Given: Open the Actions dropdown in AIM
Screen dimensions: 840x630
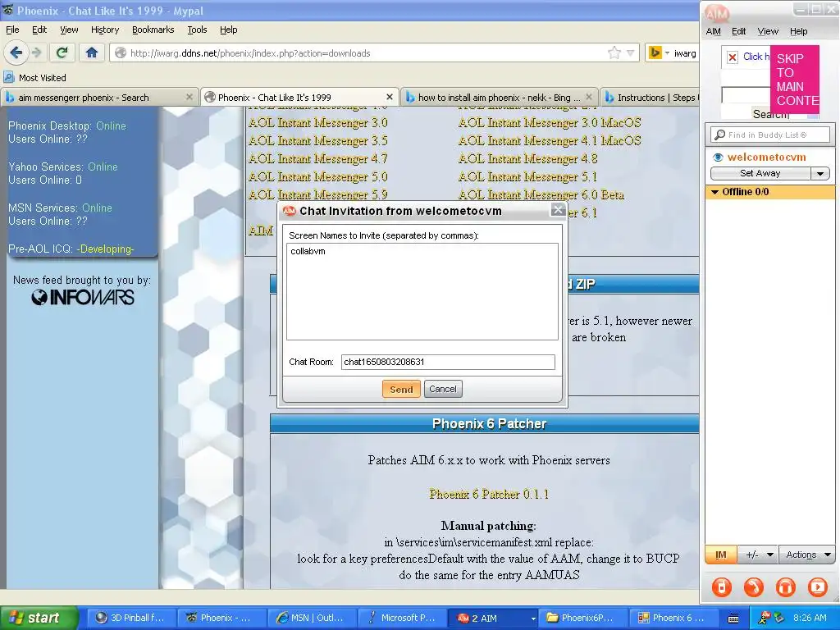Looking at the screenshot, I should [x=807, y=555].
